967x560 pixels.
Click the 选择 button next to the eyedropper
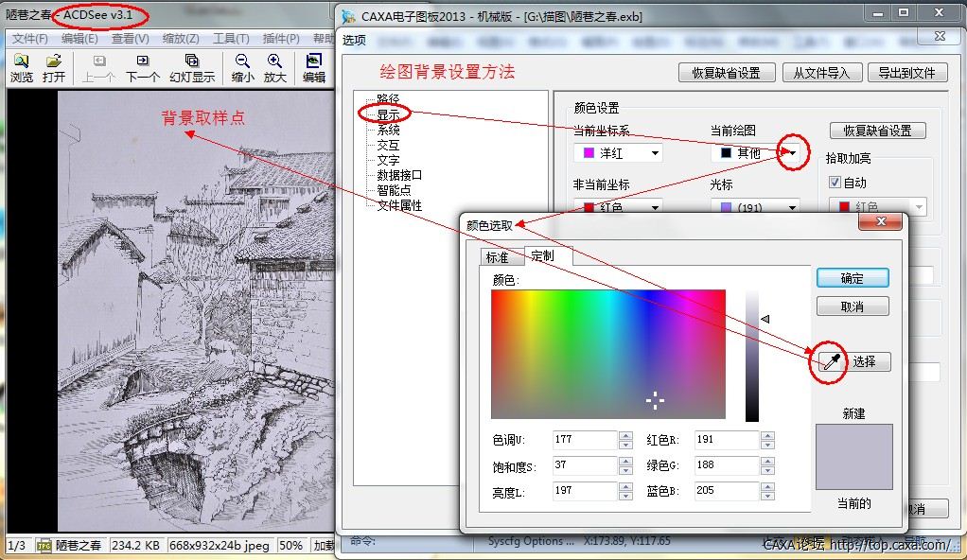865,361
